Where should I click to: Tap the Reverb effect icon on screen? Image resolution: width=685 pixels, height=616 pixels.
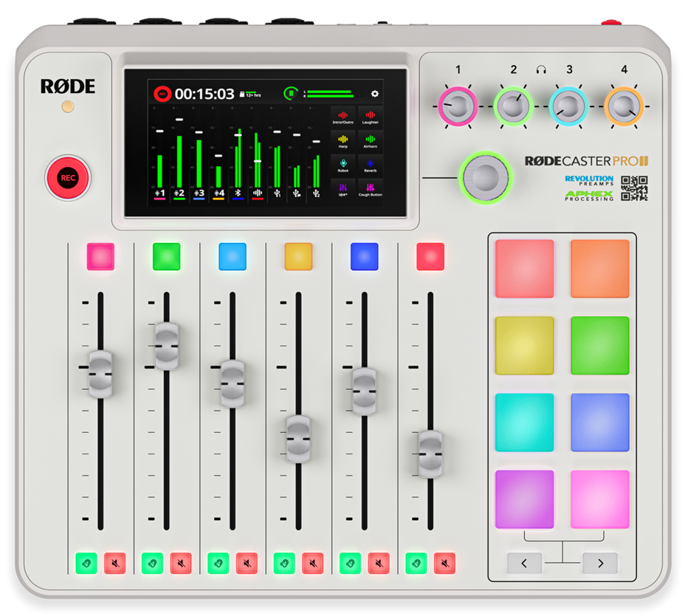click(x=371, y=165)
